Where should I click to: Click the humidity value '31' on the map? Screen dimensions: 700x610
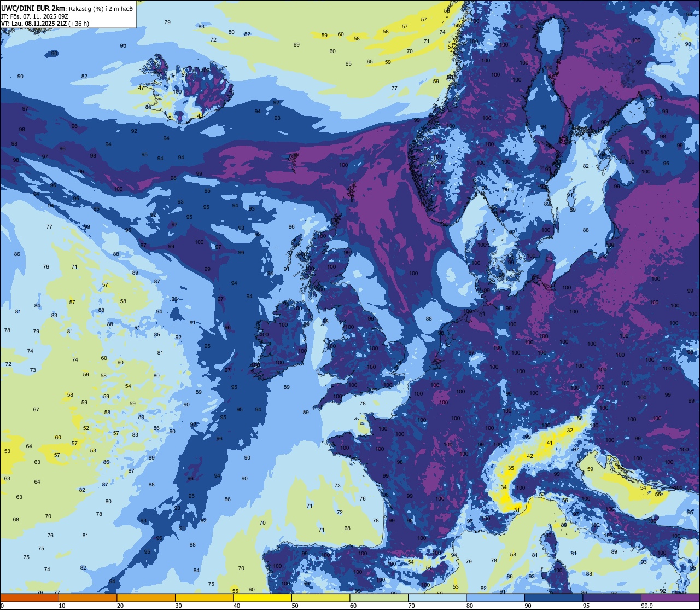coord(517,510)
